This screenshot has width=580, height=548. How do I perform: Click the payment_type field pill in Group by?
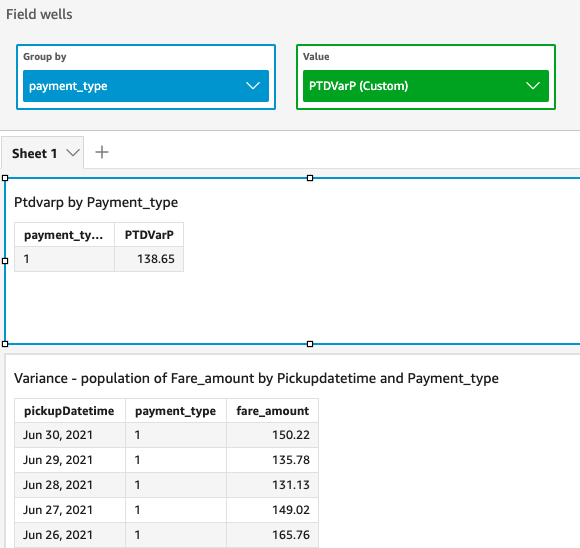point(146,86)
